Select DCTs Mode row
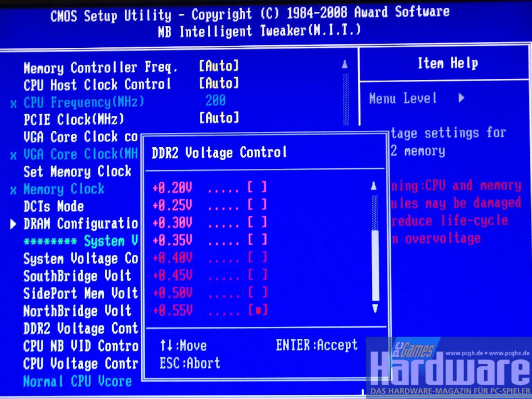This screenshot has width=532, height=399. [x=54, y=207]
